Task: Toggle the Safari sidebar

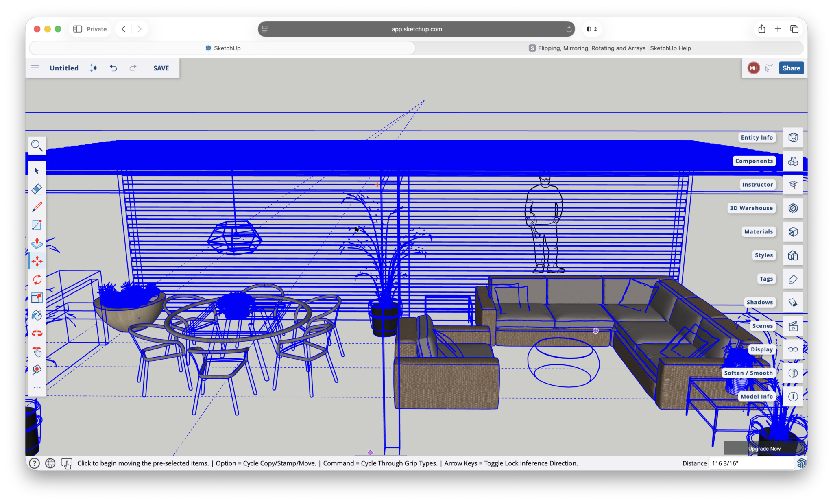Action: point(78,29)
